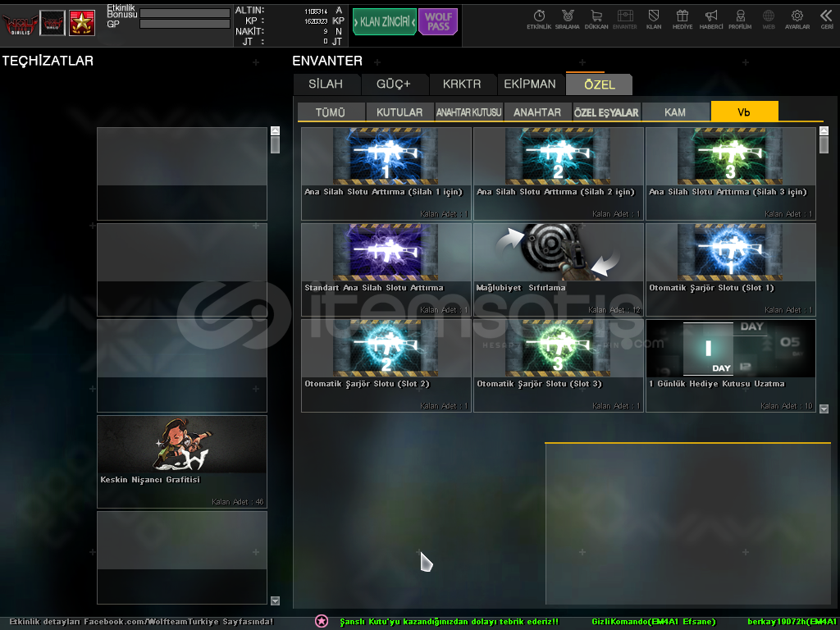This screenshot has height=630, width=840.
Task: Select the KUTULAR sub-tab
Action: pos(399,112)
